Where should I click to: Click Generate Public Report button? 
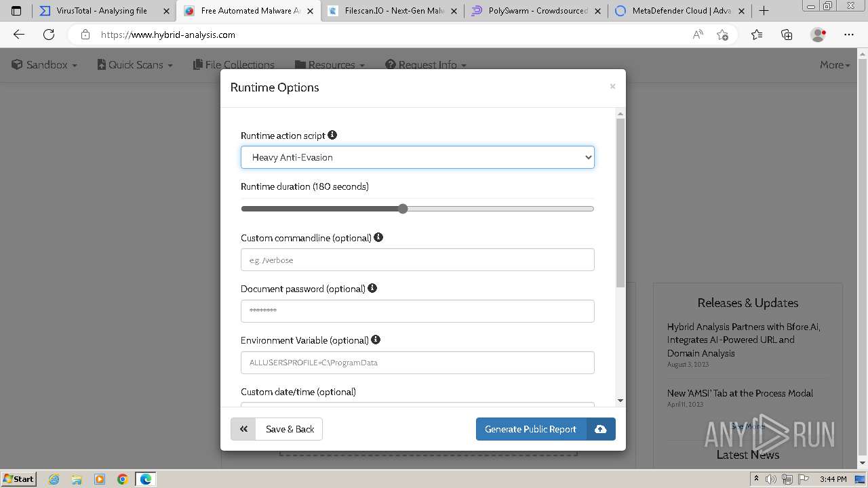tap(530, 429)
